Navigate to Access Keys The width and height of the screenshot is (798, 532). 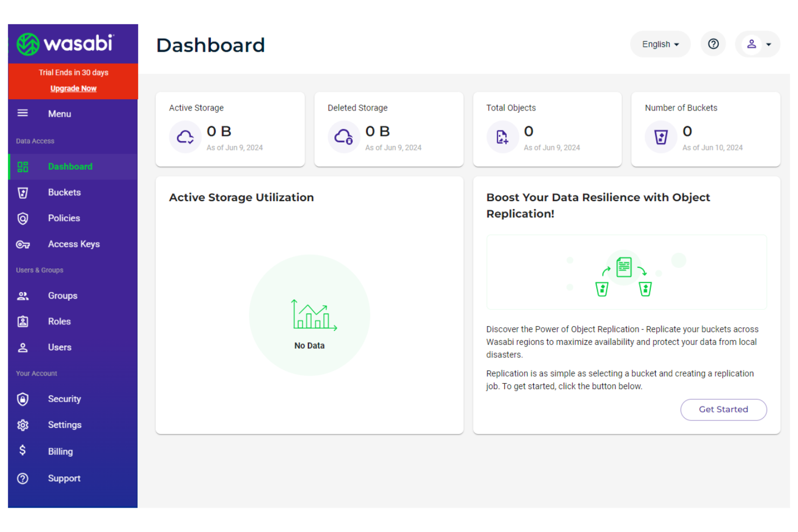[73, 244]
